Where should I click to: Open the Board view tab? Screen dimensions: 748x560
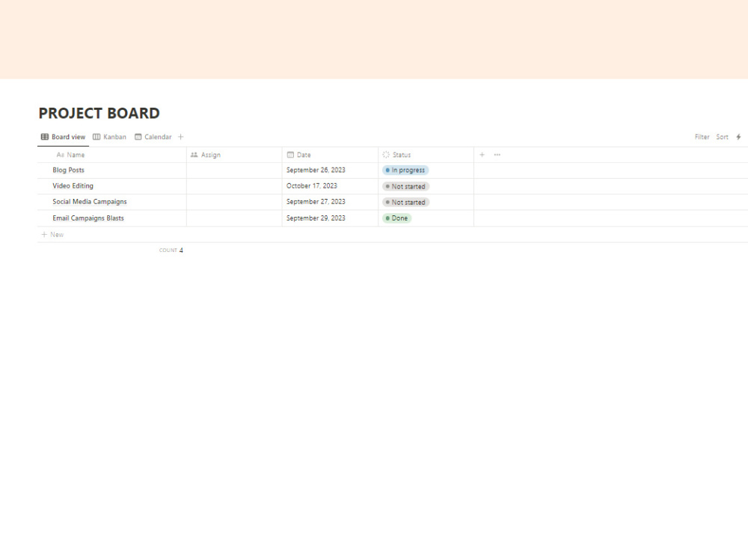(63, 137)
